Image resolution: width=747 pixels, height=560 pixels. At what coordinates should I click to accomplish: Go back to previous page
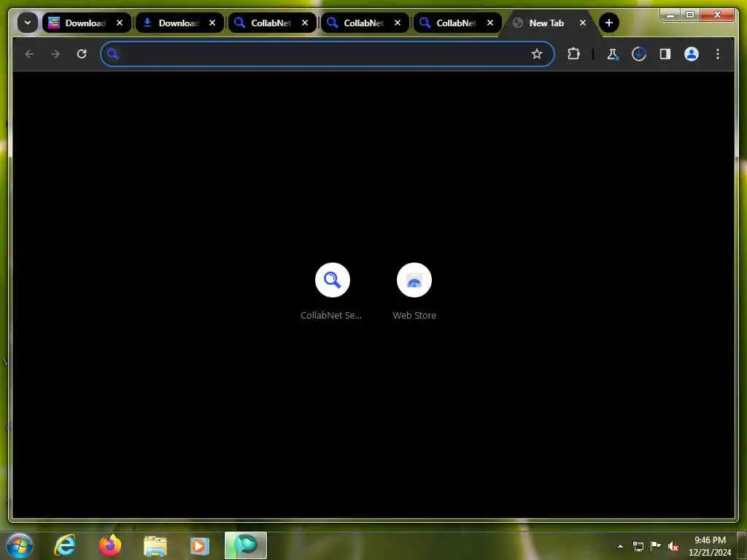tap(29, 54)
